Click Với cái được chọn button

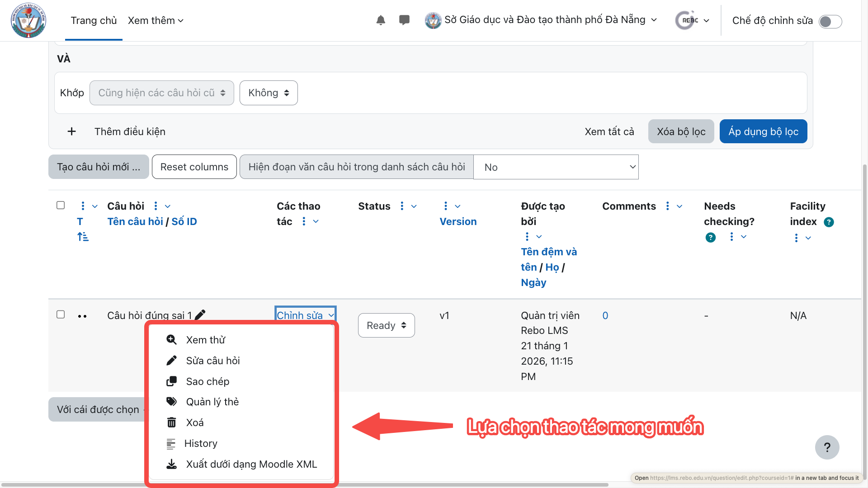tap(98, 409)
